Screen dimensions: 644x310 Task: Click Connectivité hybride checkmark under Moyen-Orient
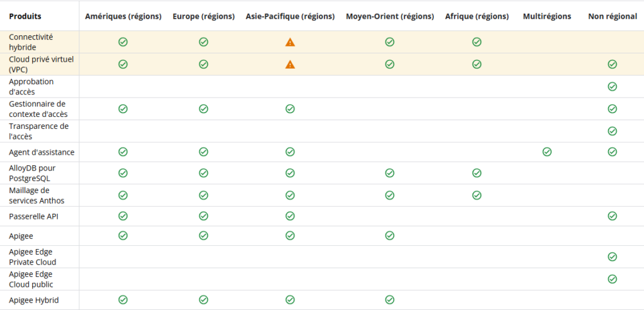(390, 42)
